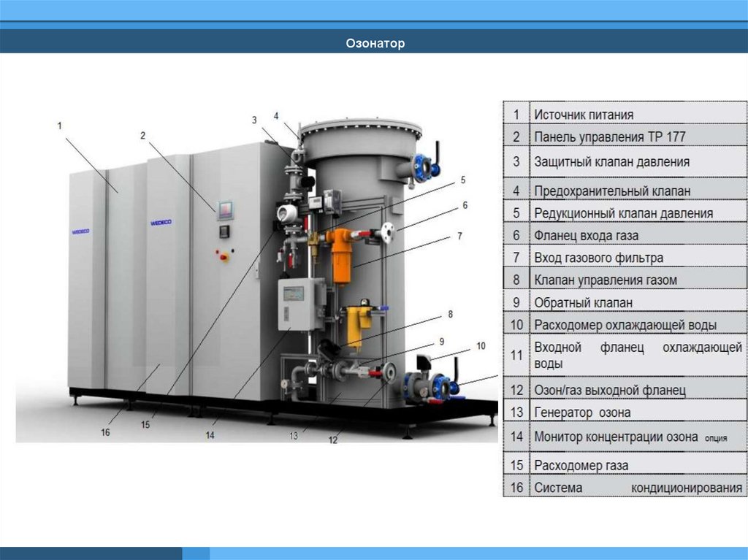
Task: Click callout label '2' on the diagram
Action: 142,136
